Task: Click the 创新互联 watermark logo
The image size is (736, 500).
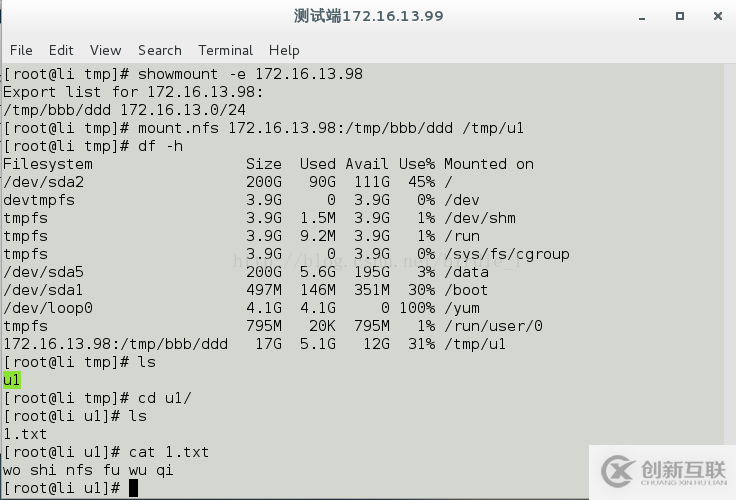Action: pos(663,471)
